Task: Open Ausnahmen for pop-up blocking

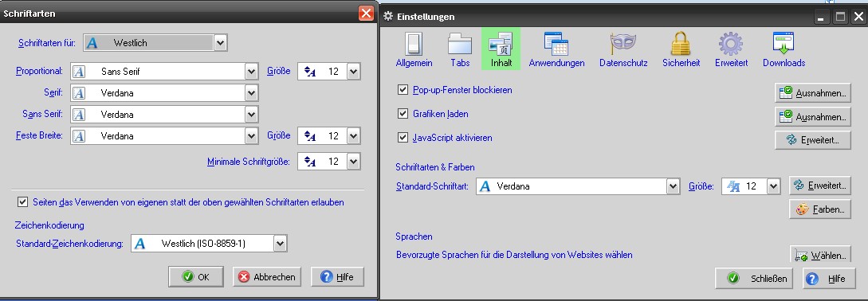Action: pyautogui.click(x=813, y=93)
